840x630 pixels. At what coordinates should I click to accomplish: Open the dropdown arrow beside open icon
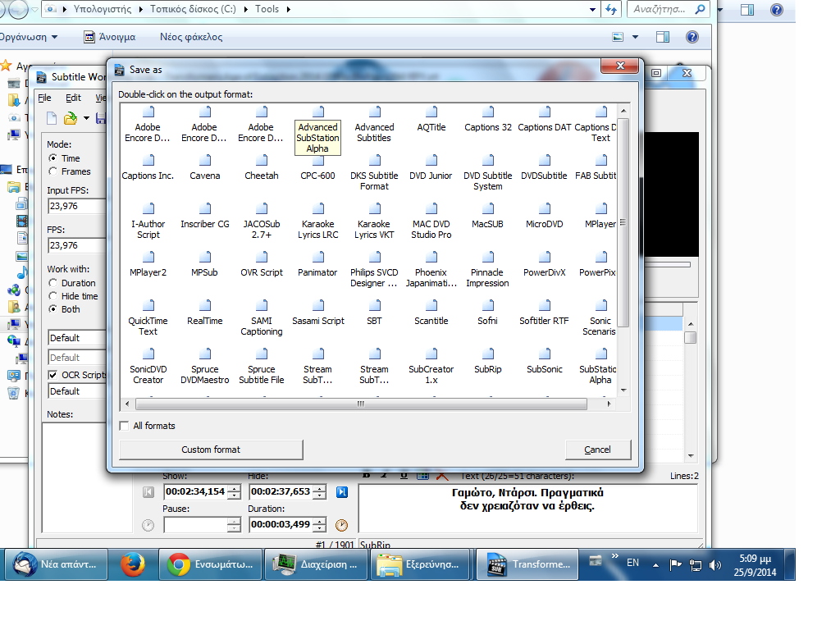[x=86, y=118]
